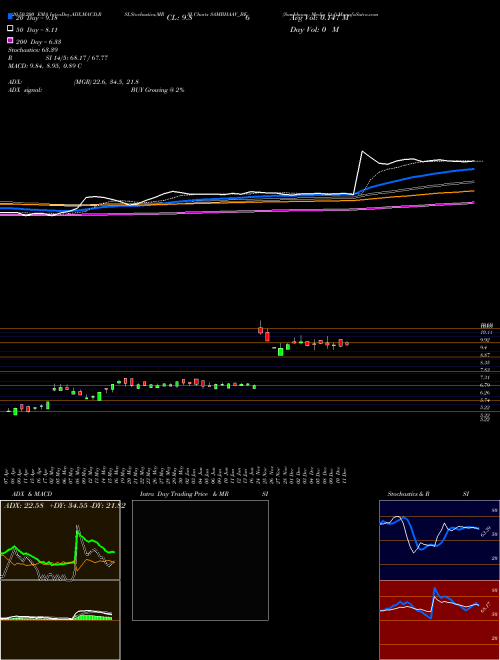Click the 68.17 value label in RSI chart
This screenshot has width=500, height=660.
coord(486,608)
